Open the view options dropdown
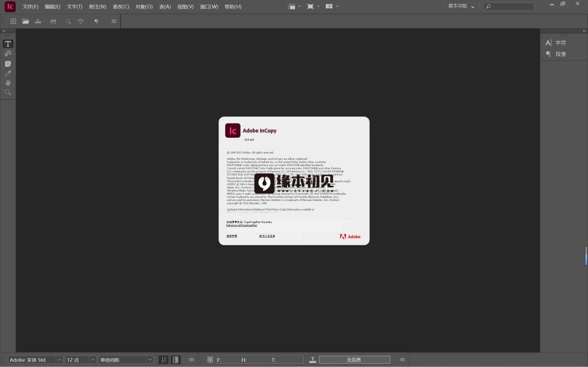The image size is (588, 367). pos(294,6)
